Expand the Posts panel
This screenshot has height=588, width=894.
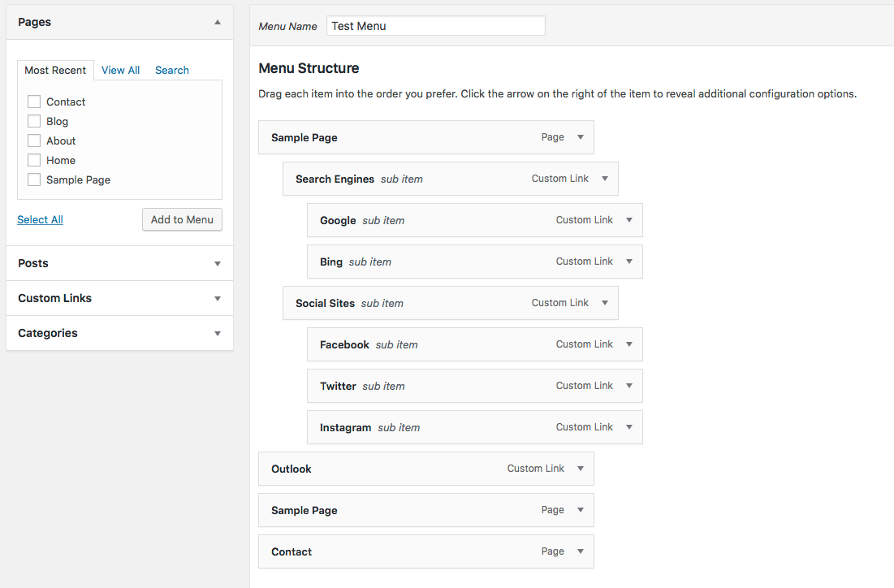217,264
